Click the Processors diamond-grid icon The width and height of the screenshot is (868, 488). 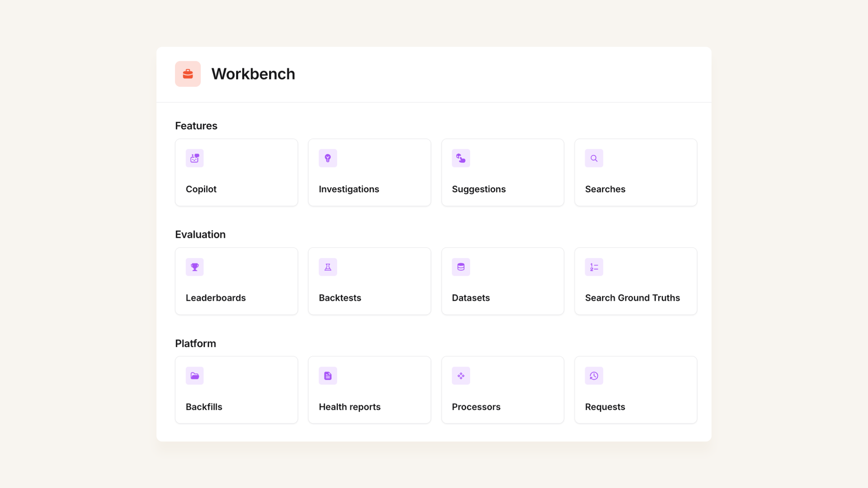[x=460, y=376]
